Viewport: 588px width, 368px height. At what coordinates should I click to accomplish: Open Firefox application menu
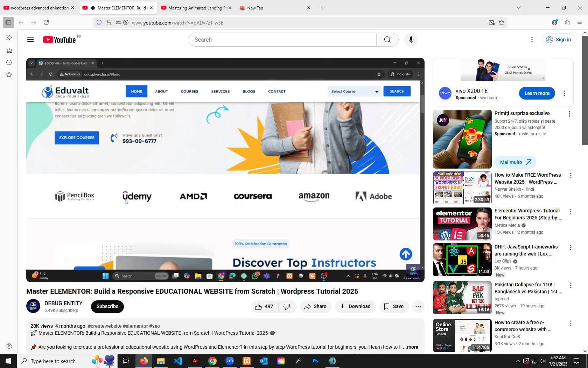[x=580, y=22]
